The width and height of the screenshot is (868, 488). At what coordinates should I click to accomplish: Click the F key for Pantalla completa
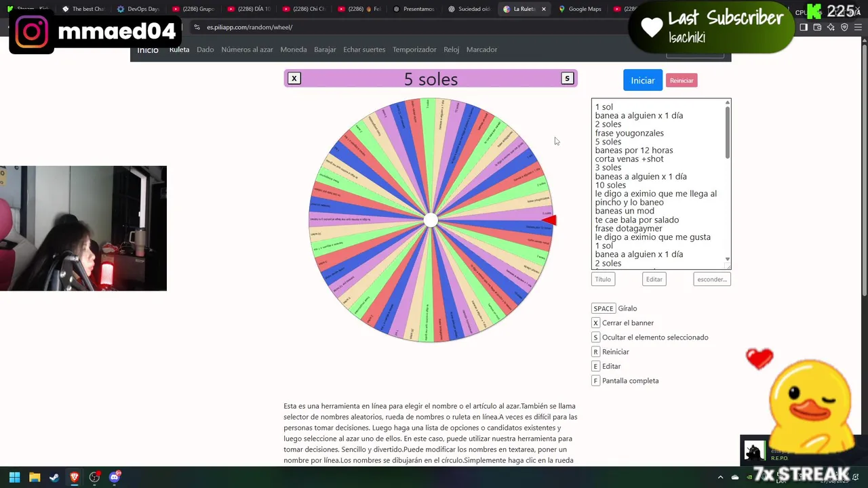(x=595, y=381)
